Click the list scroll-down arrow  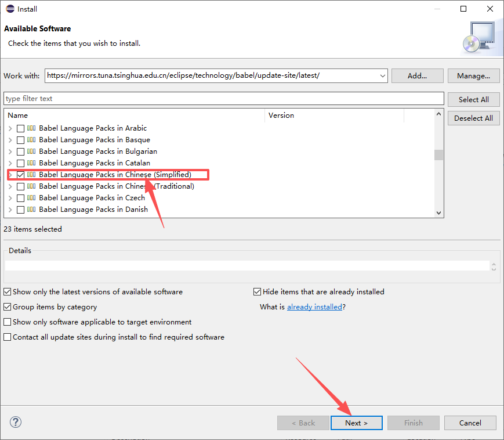(x=438, y=213)
